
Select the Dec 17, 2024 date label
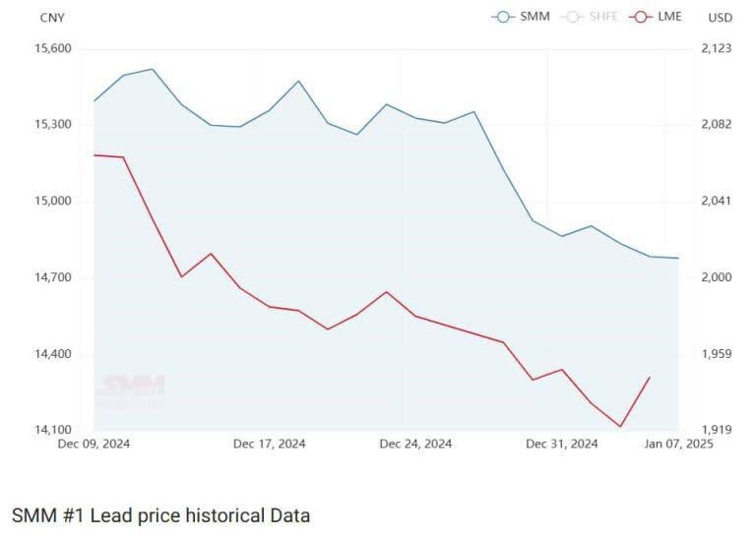(x=269, y=444)
